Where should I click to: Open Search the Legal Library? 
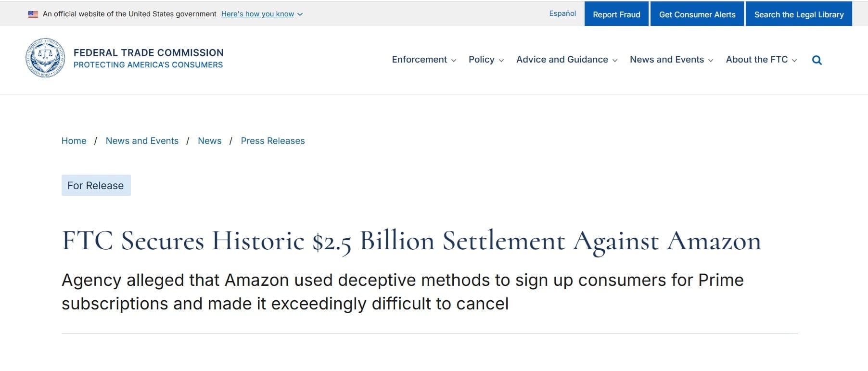799,14
